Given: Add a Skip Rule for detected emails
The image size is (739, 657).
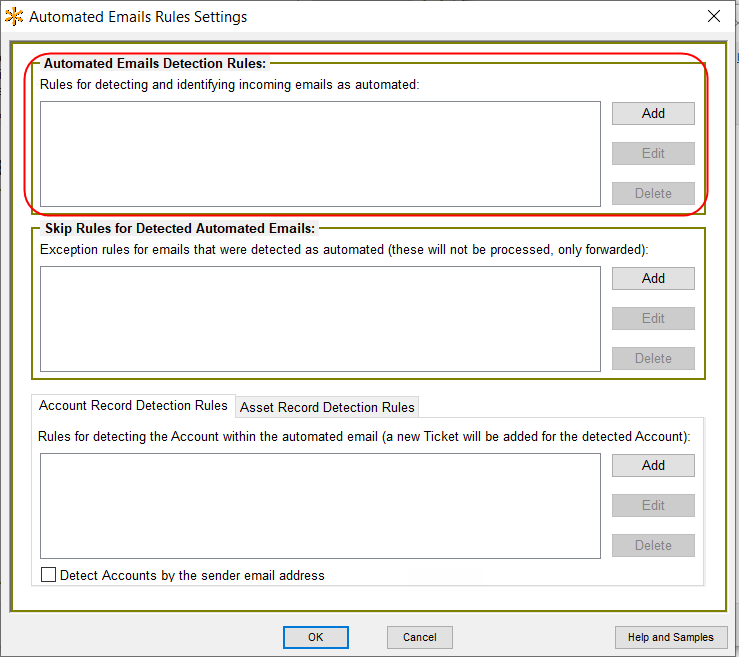Looking at the screenshot, I should 653,278.
